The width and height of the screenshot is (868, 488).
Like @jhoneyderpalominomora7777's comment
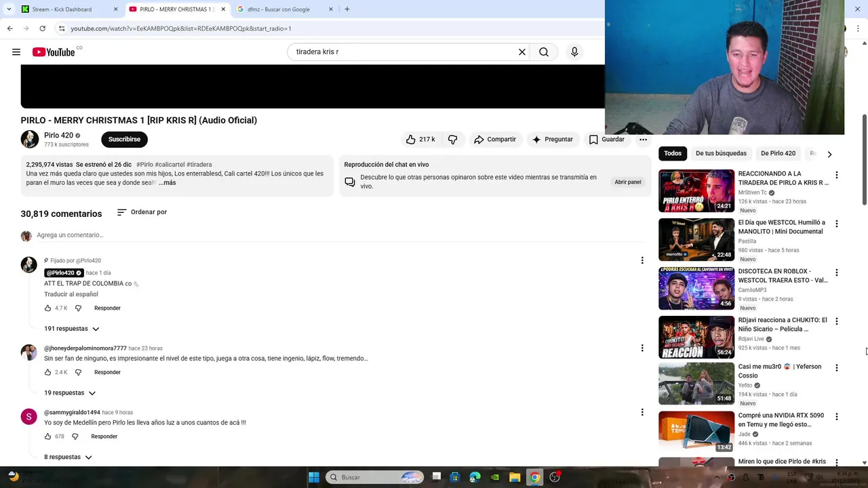pyautogui.click(x=47, y=372)
